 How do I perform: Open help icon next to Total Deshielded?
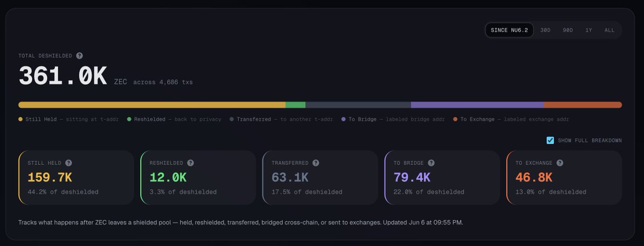(79, 56)
